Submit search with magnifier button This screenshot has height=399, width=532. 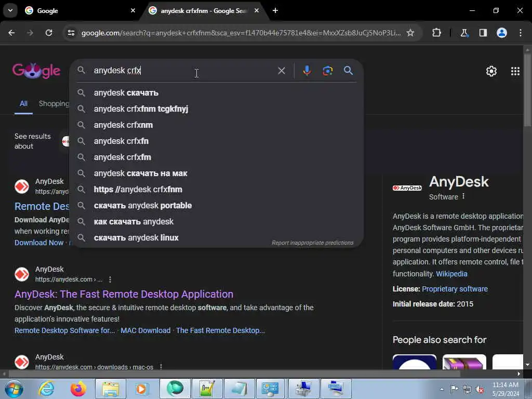348,71
